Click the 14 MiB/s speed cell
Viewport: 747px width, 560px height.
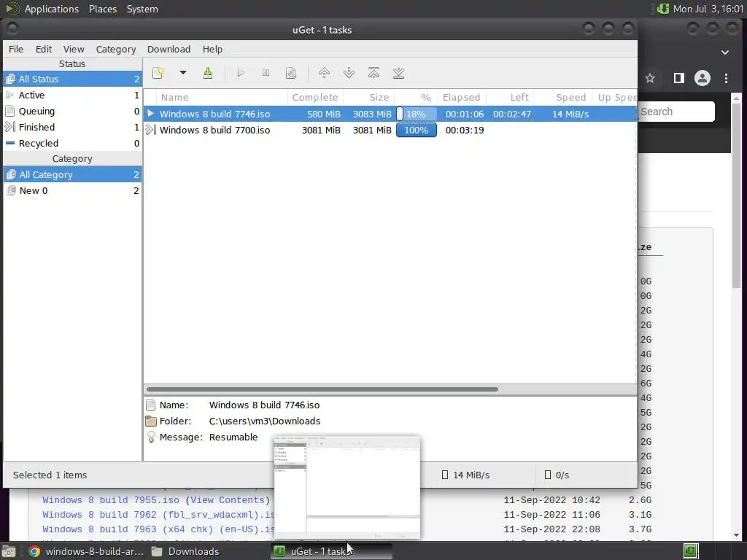[570, 114]
